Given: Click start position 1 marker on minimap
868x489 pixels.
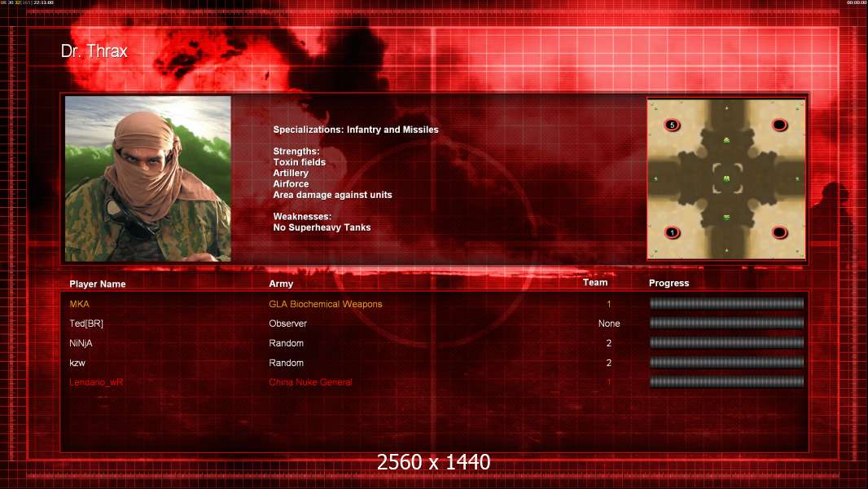Looking at the screenshot, I should (x=672, y=232).
